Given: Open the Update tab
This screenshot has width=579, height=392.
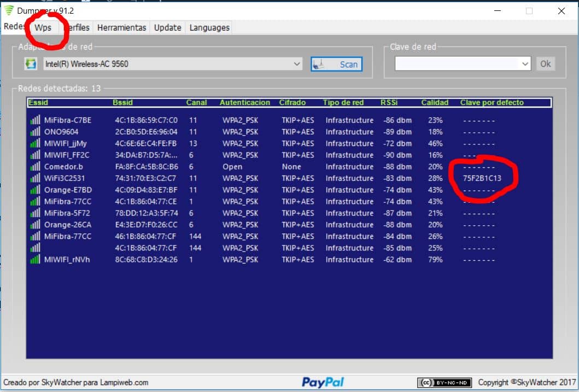Looking at the screenshot, I should 168,28.
